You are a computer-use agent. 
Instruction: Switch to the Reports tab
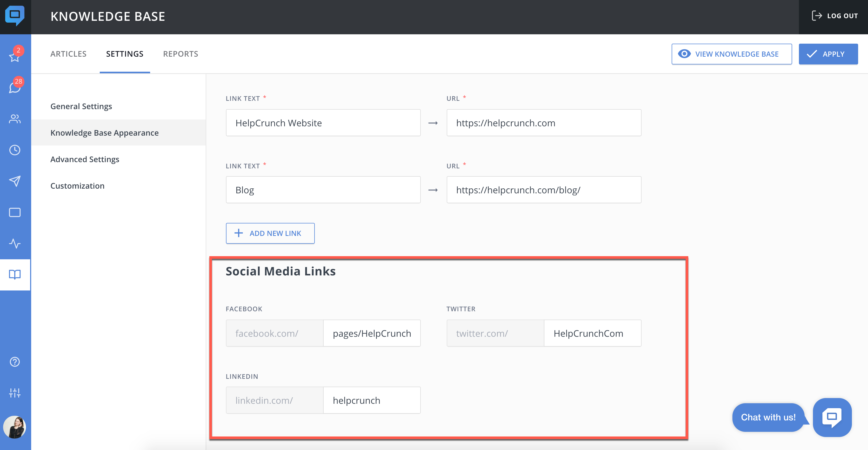pyautogui.click(x=181, y=54)
